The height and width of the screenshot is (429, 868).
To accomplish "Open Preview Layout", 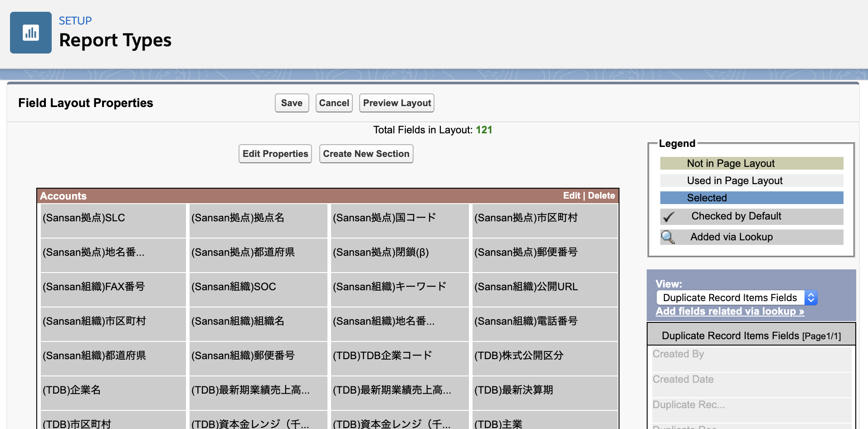I will pos(396,103).
